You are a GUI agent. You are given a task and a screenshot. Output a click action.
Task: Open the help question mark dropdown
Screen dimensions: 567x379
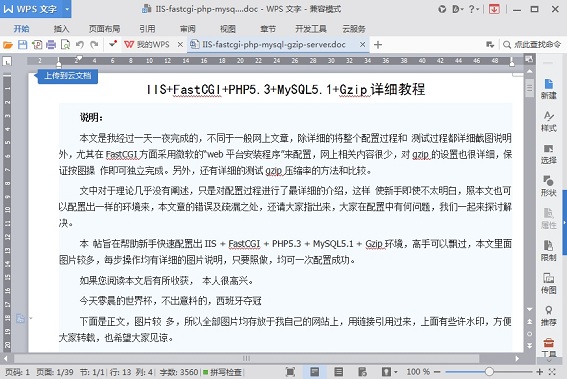474,9
